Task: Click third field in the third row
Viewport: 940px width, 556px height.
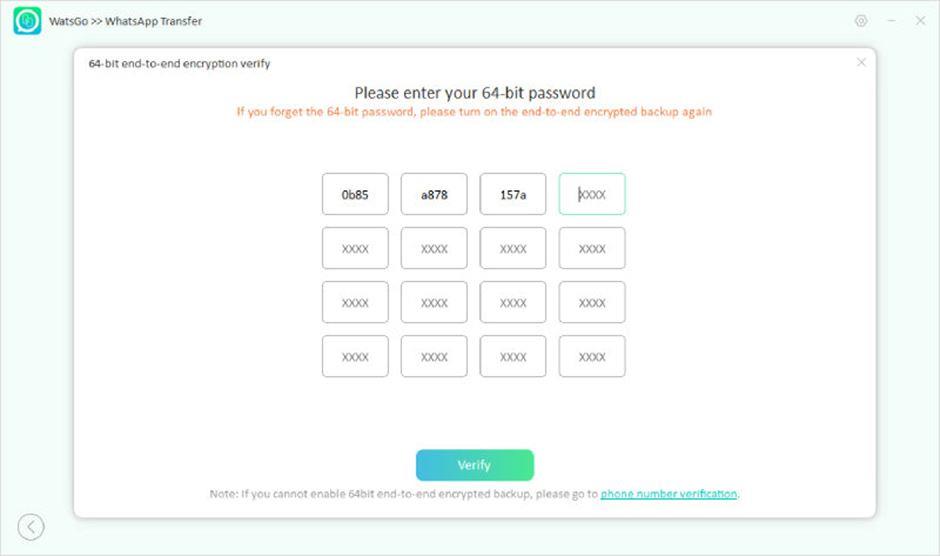Action: tap(513, 302)
